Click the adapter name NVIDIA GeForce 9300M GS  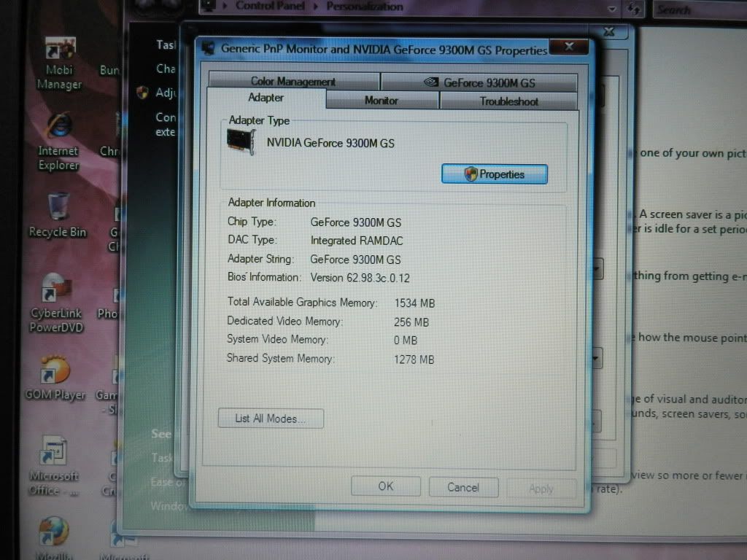click(330, 143)
